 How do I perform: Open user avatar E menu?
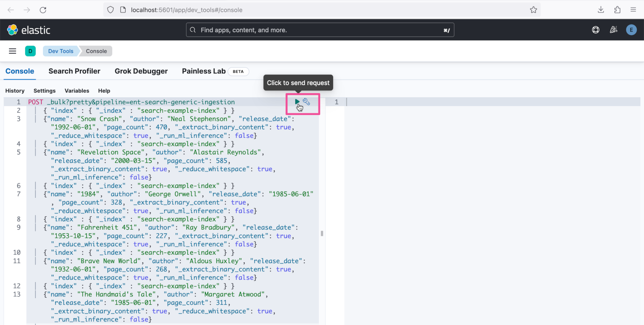point(631,30)
